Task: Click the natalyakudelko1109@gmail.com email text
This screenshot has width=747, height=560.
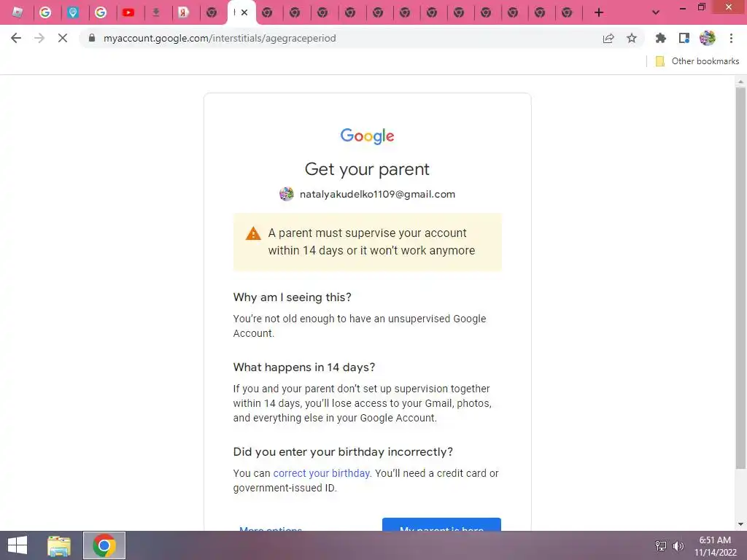Action: (x=377, y=194)
